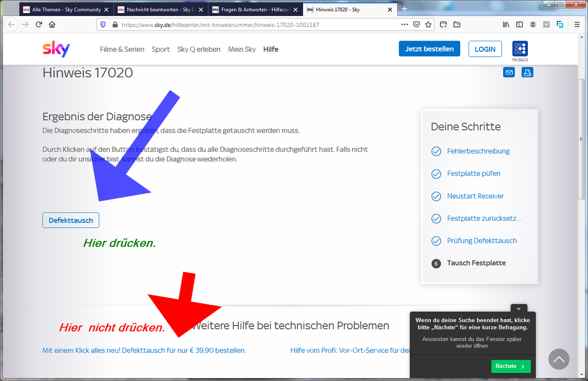Click the sky logo in header
The height and width of the screenshot is (381, 588).
[56, 49]
